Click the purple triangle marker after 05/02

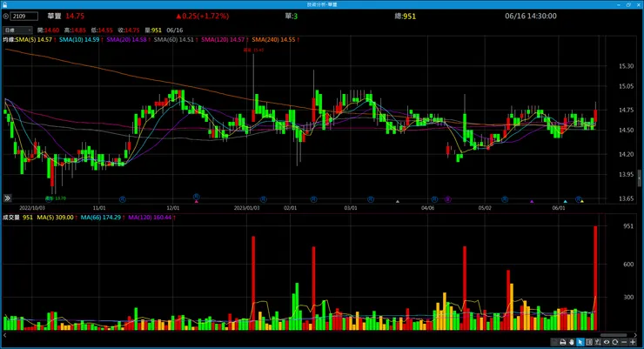click(532, 201)
